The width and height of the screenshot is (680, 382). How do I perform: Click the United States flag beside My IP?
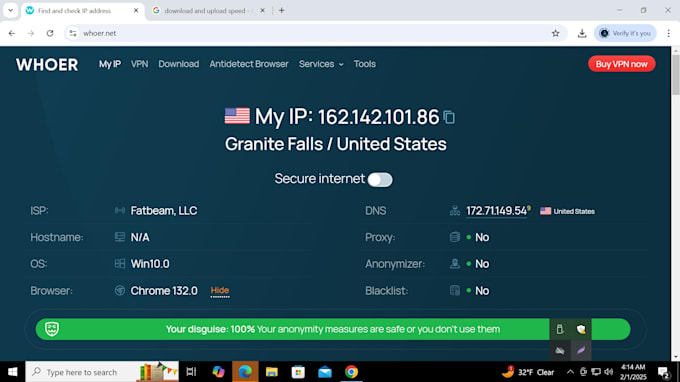point(237,116)
